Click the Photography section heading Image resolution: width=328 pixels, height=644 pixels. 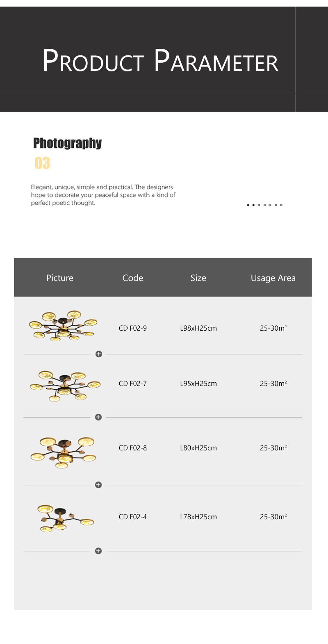(68, 143)
